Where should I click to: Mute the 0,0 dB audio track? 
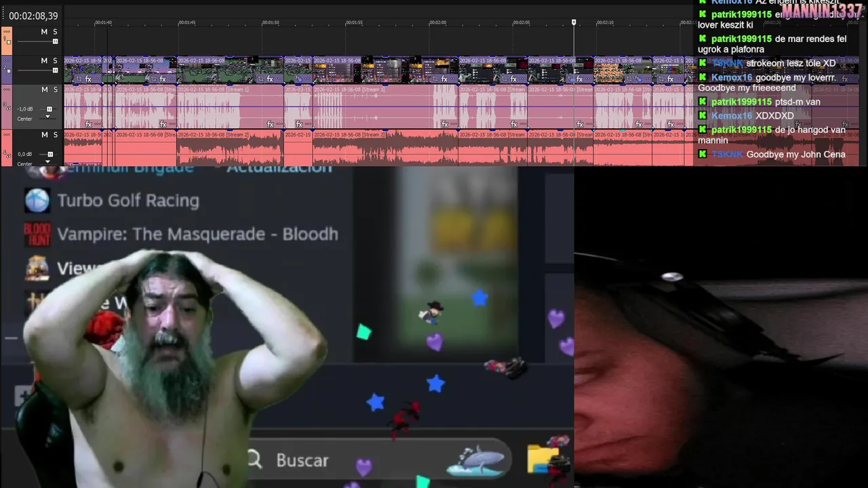(x=44, y=135)
